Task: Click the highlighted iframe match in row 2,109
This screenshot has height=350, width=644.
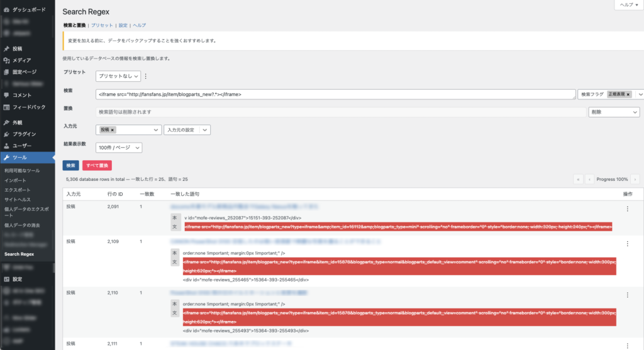Action: tap(399, 266)
